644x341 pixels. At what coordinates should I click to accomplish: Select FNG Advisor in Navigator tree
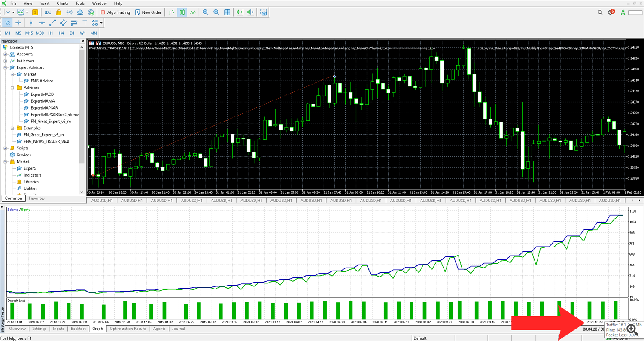(42, 81)
